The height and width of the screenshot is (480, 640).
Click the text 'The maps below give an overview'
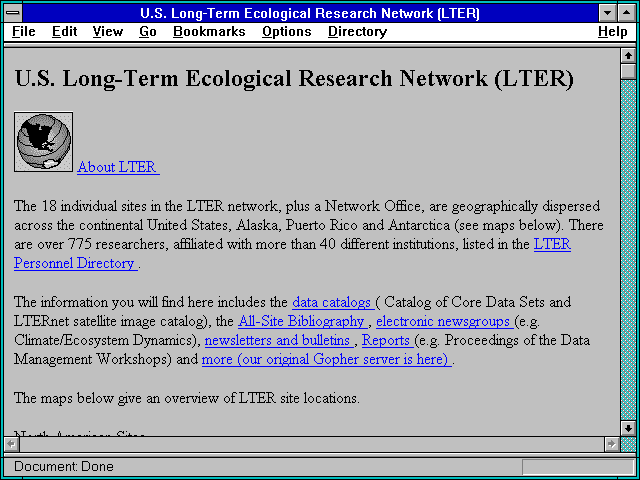click(x=187, y=398)
